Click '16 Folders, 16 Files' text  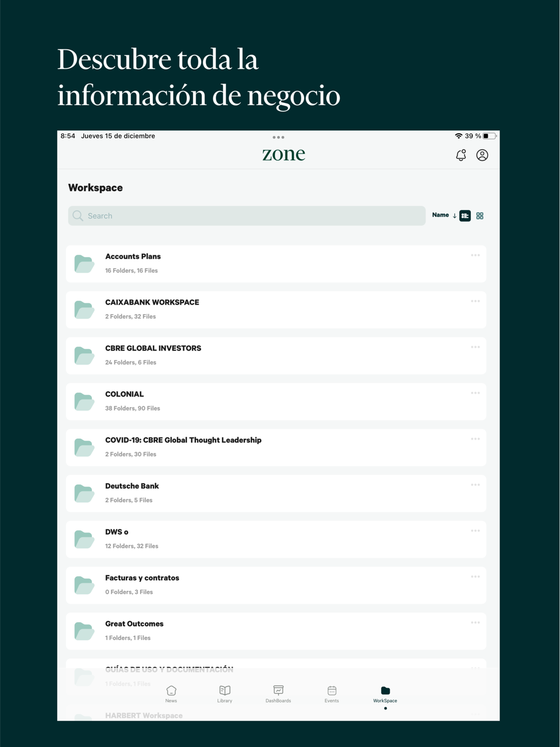[132, 270]
